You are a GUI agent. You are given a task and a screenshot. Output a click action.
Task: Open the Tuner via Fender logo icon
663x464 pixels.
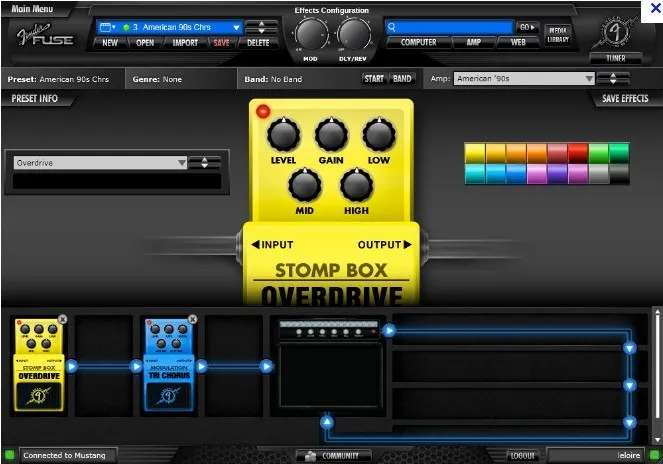point(615,33)
